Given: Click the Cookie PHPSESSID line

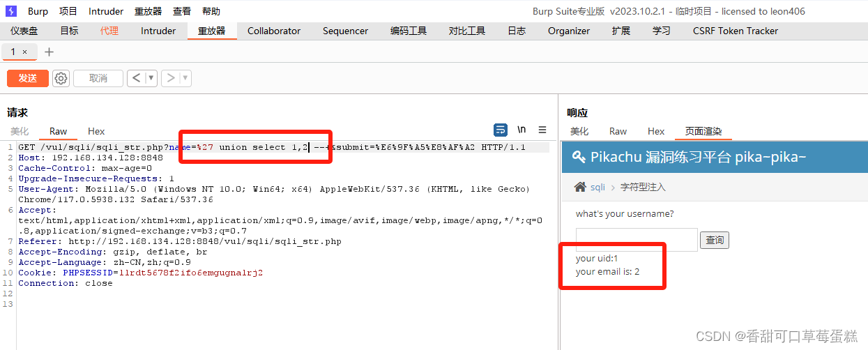Looking at the screenshot, I should pyautogui.click(x=141, y=273).
